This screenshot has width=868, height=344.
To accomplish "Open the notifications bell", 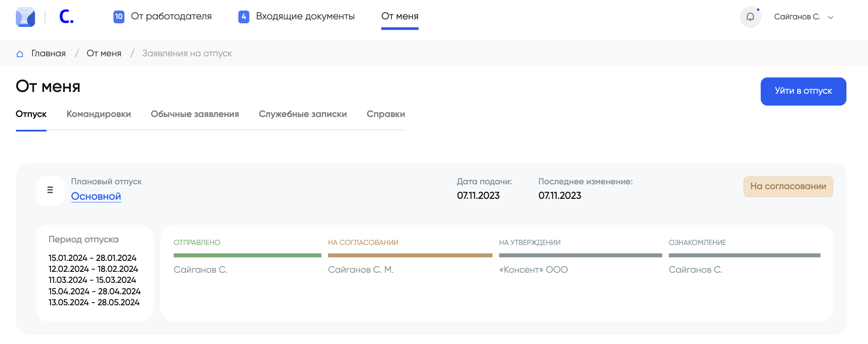I will (750, 17).
